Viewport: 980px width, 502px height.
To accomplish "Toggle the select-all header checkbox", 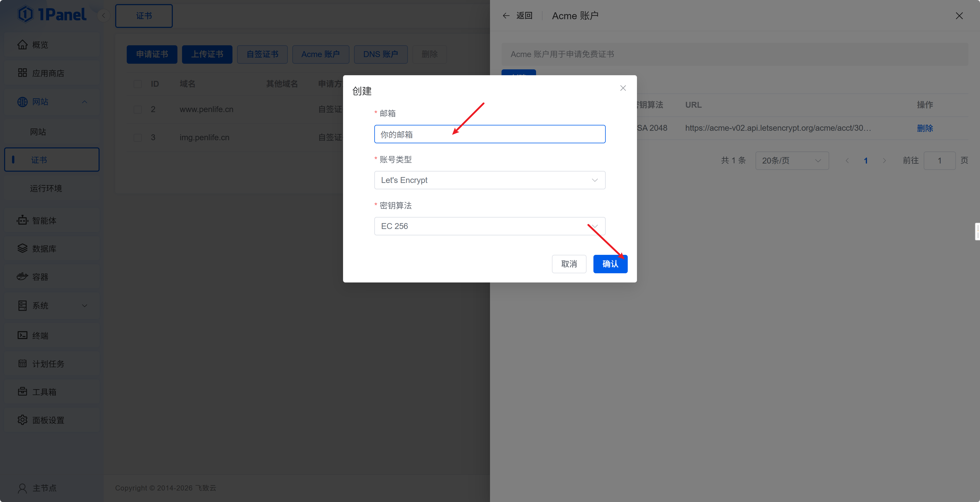I will (x=138, y=84).
